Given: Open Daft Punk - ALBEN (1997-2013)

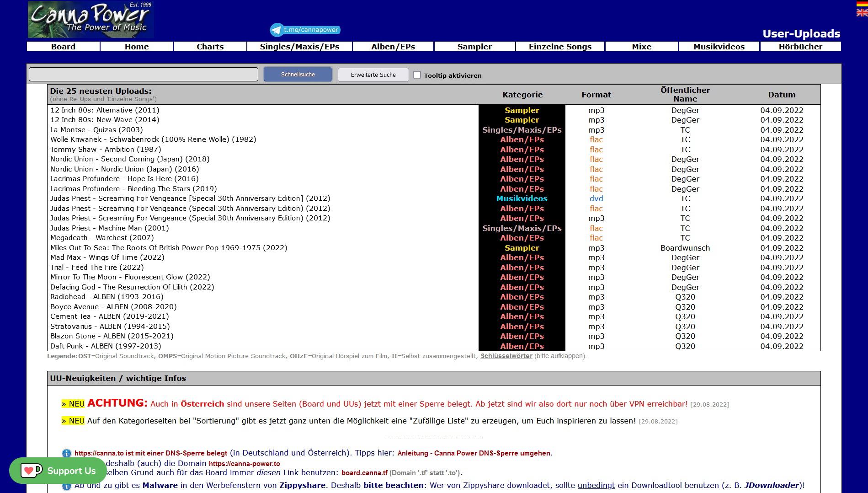Looking at the screenshot, I should (x=106, y=346).
